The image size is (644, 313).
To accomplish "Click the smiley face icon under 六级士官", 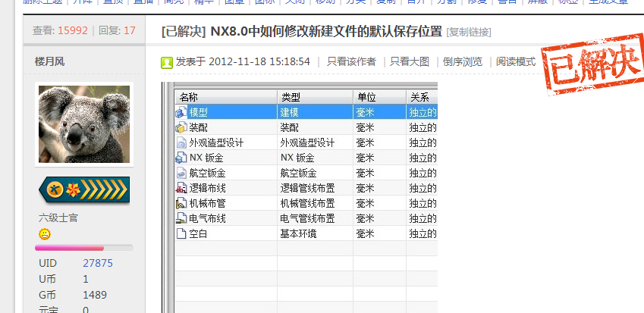I will (x=45, y=234).
